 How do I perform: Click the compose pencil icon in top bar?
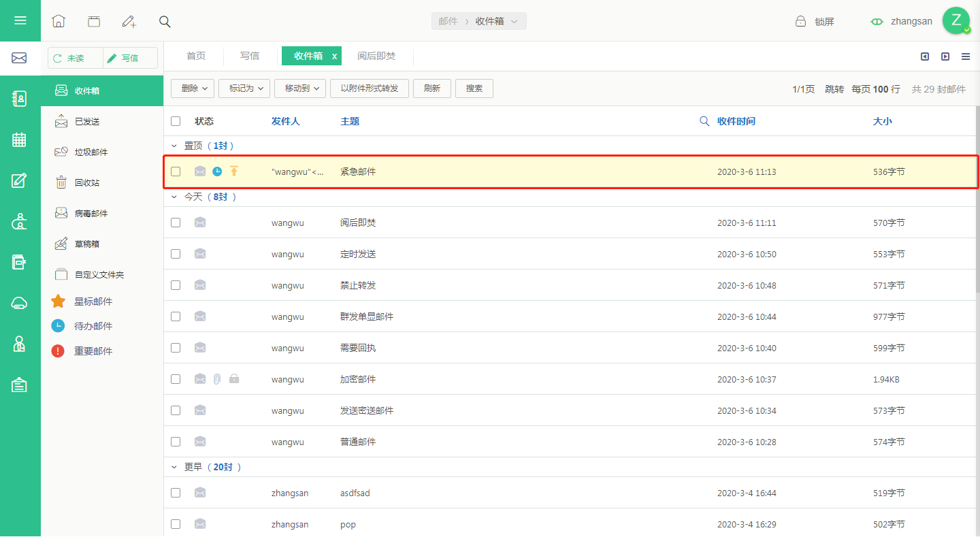click(129, 21)
